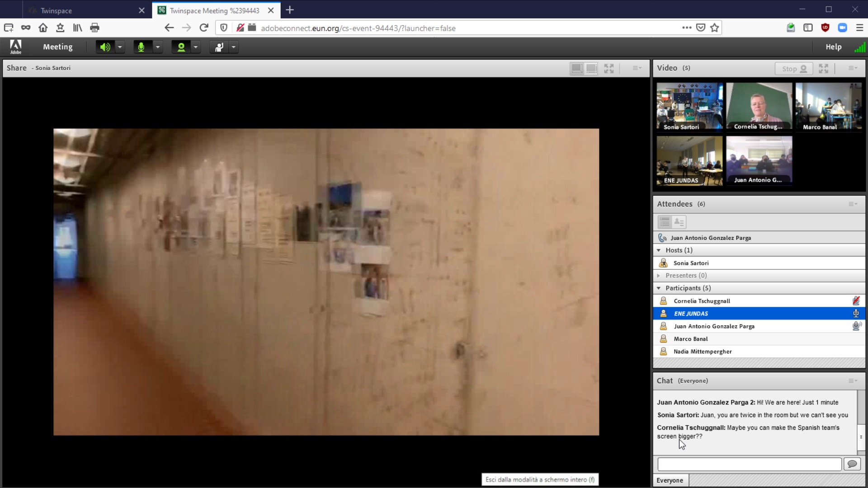Open the Chat pod options menu
868x488 pixels.
[x=853, y=381]
